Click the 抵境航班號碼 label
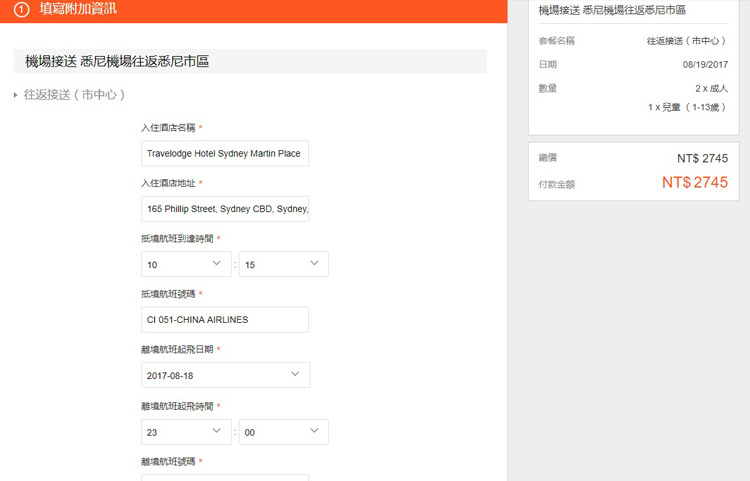This screenshot has width=750, height=481. [x=168, y=294]
